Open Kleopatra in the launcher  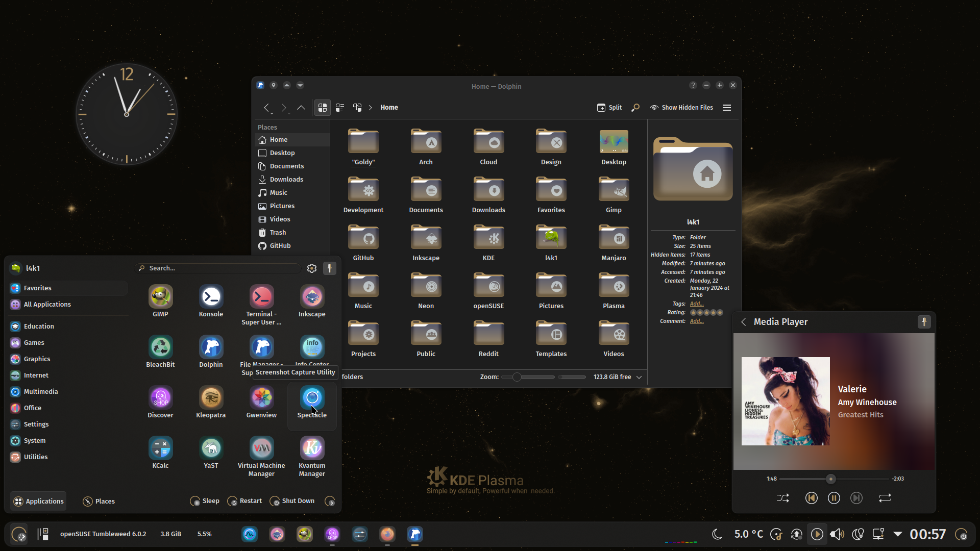click(211, 403)
